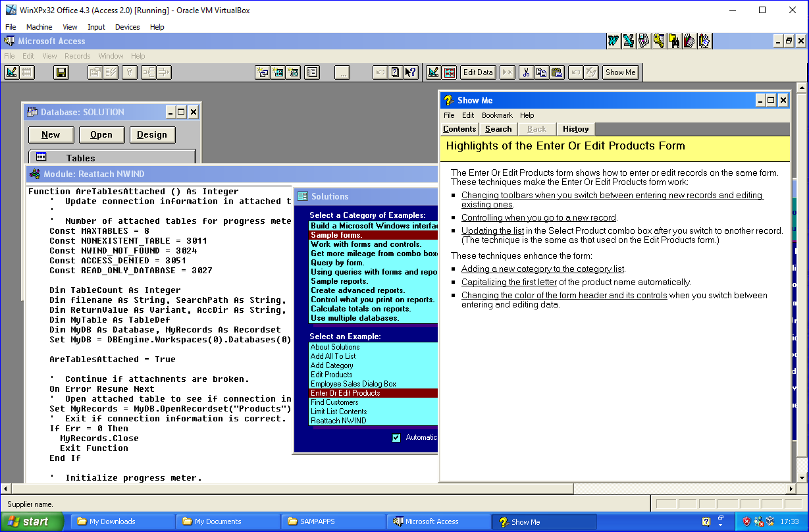Image resolution: width=809 pixels, height=532 pixels.
Task: Click the horizontal scrollbar left arrow
Action: 5,489
